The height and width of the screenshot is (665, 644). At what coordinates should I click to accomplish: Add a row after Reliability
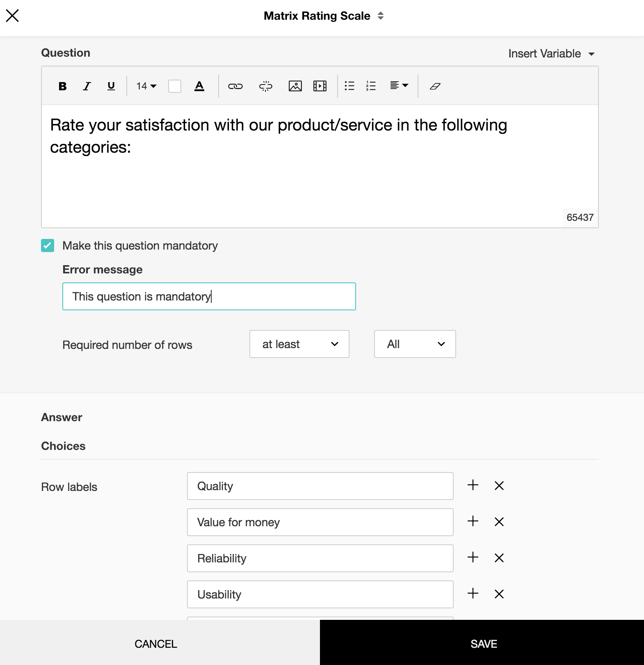(473, 557)
